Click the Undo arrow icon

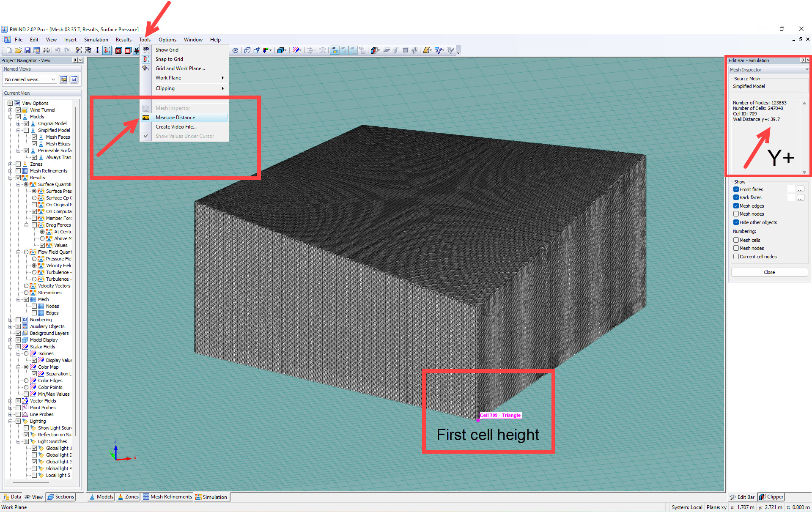pyautogui.click(x=58, y=50)
